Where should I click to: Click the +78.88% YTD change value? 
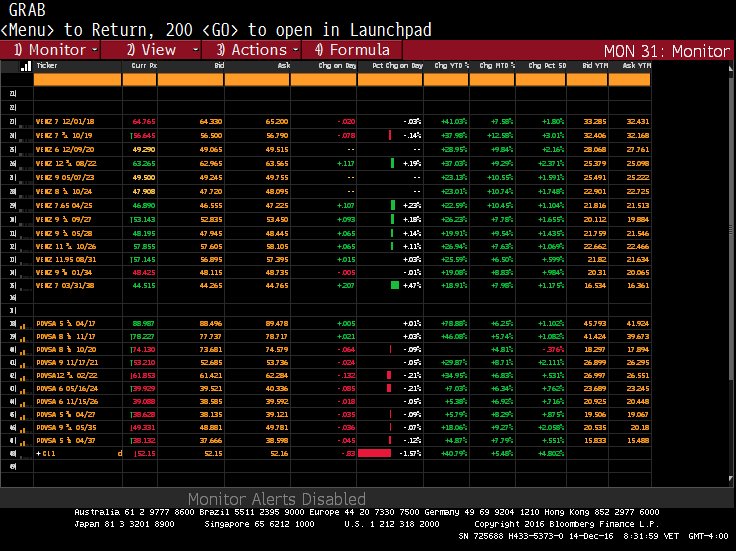pyautogui.click(x=454, y=323)
